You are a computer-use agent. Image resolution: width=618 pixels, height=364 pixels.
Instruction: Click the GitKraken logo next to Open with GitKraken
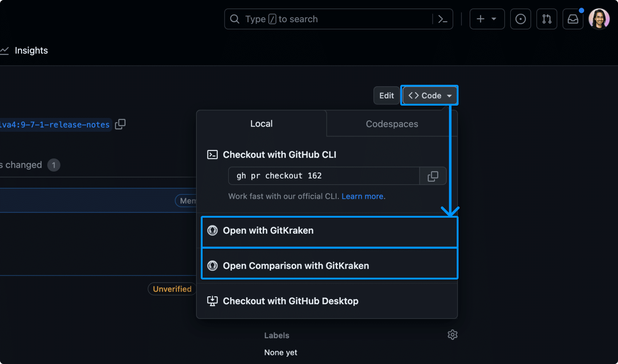coord(212,230)
